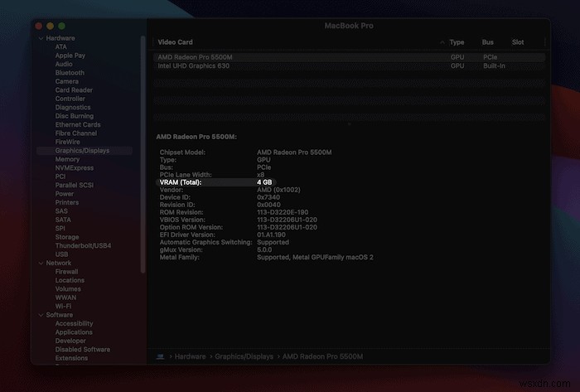
Task: Collapse the Network section chevron
Action: coord(41,264)
